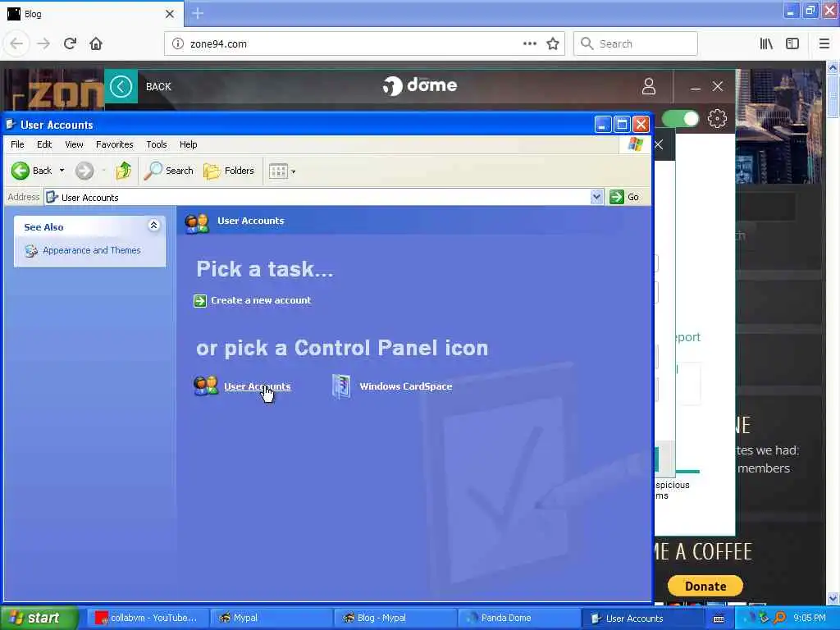Open Windows CardSpace link
The width and height of the screenshot is (840, 630).
pos(406,386)
